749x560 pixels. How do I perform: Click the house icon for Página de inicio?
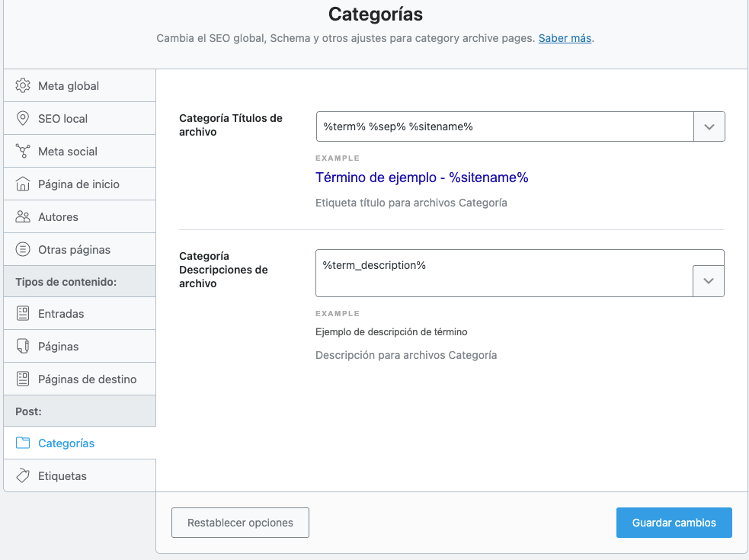22,184
